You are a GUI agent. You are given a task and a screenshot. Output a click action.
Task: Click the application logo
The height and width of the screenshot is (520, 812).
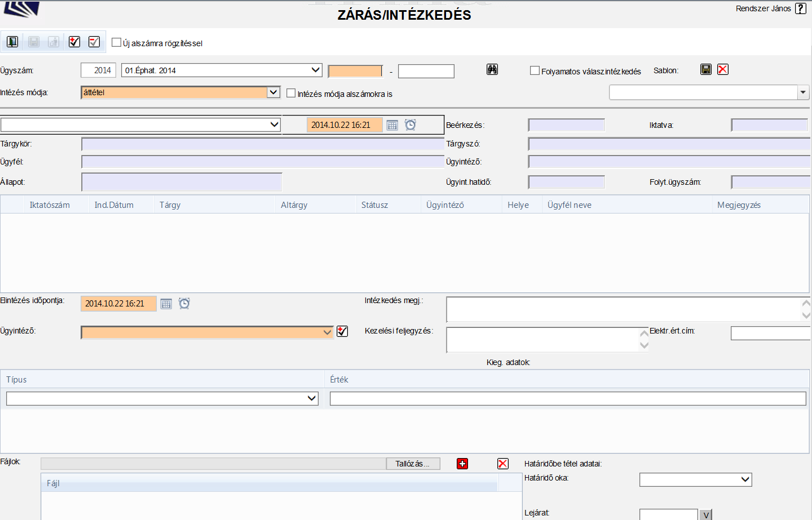pyautogui.click(x=21, y=9)
